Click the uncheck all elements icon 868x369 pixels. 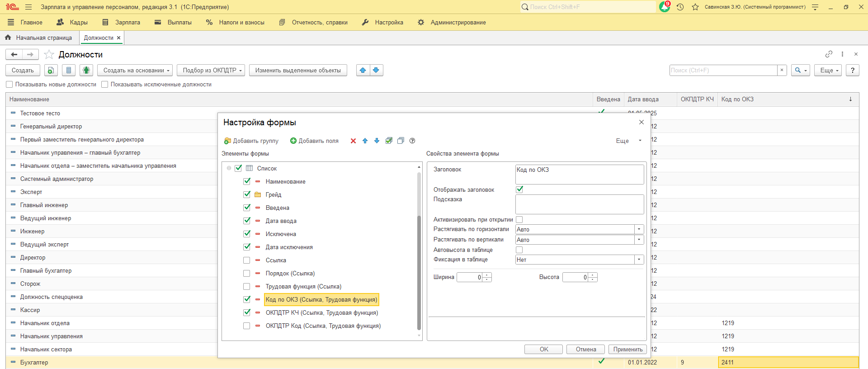coord(401,141)
